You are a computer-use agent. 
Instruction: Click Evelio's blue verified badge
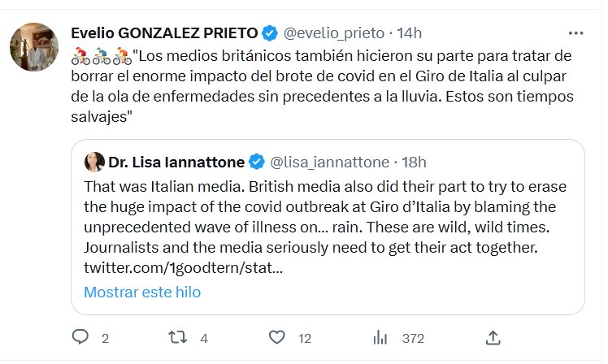(x=271, y=33)
